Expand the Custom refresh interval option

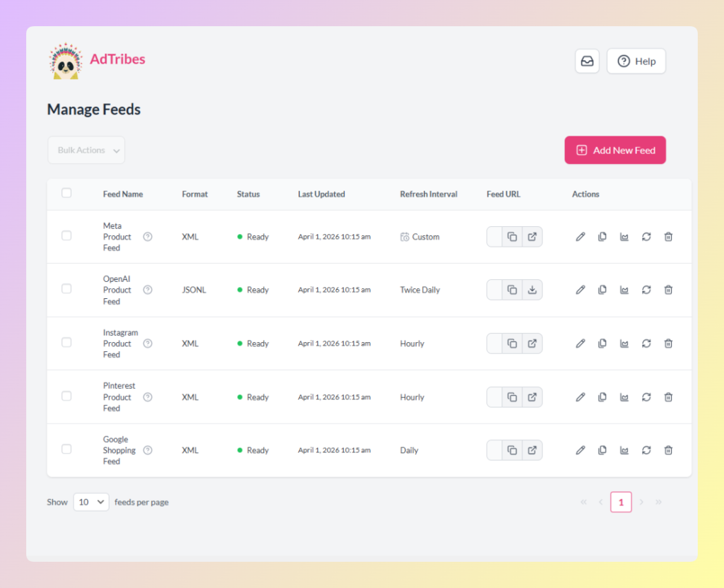point(419,237)
